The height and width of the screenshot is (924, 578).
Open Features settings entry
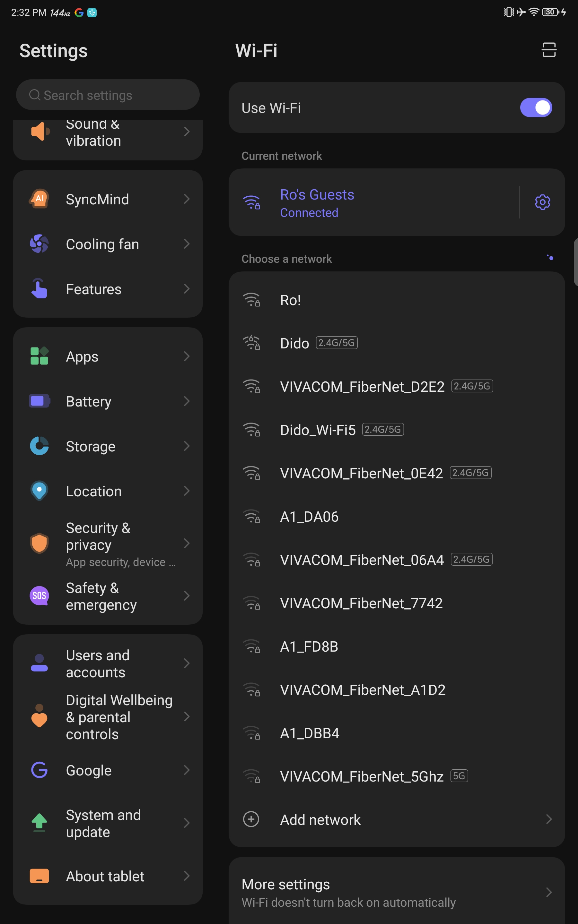[108, 289]
